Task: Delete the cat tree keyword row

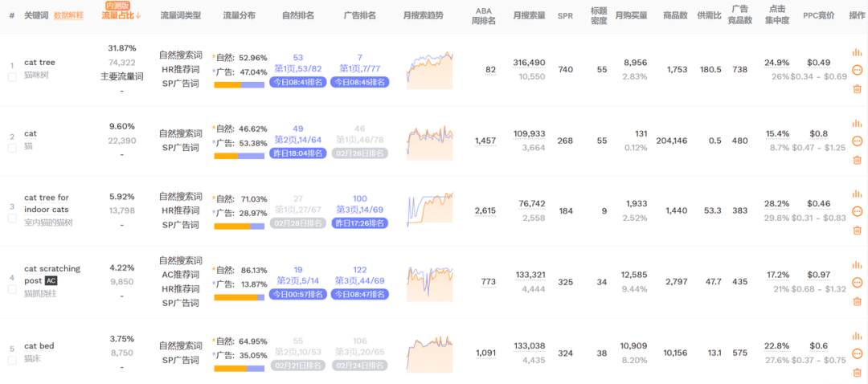Action: 857,88
